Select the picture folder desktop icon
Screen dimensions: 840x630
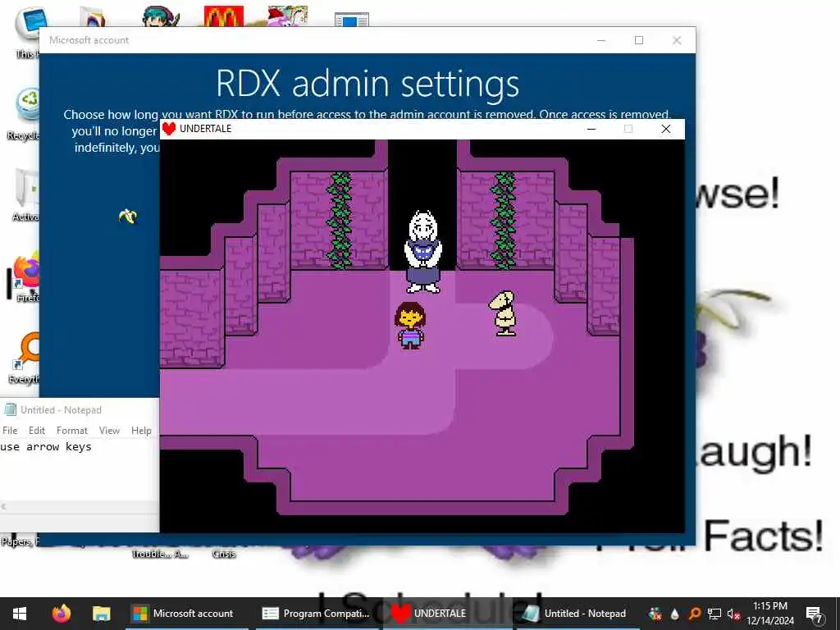pos(93,16)
